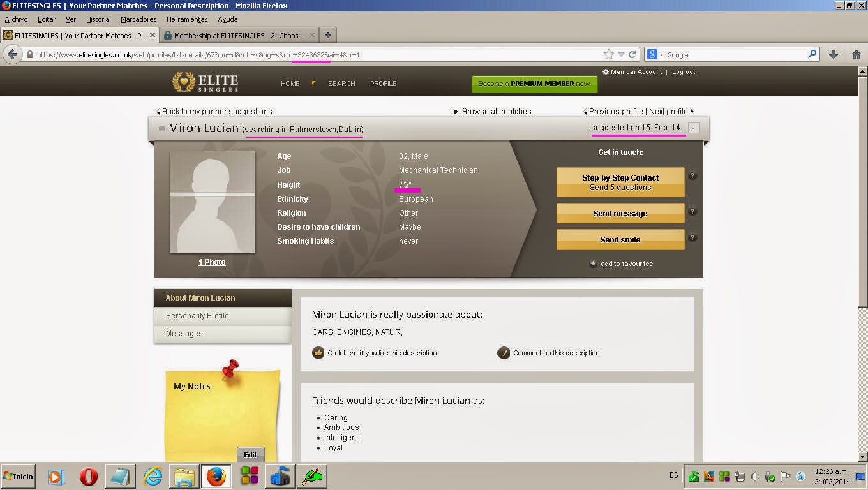
Task: Dismiss the suggestion with the x button
Action: click(693, 128)
